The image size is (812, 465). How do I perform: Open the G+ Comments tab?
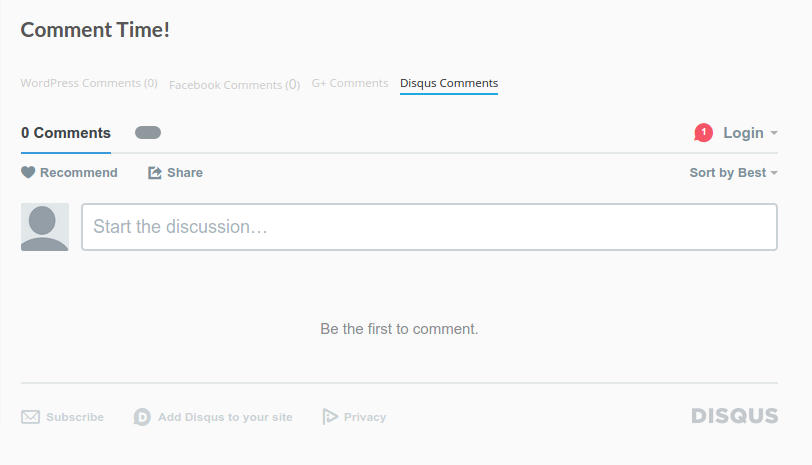350,83
